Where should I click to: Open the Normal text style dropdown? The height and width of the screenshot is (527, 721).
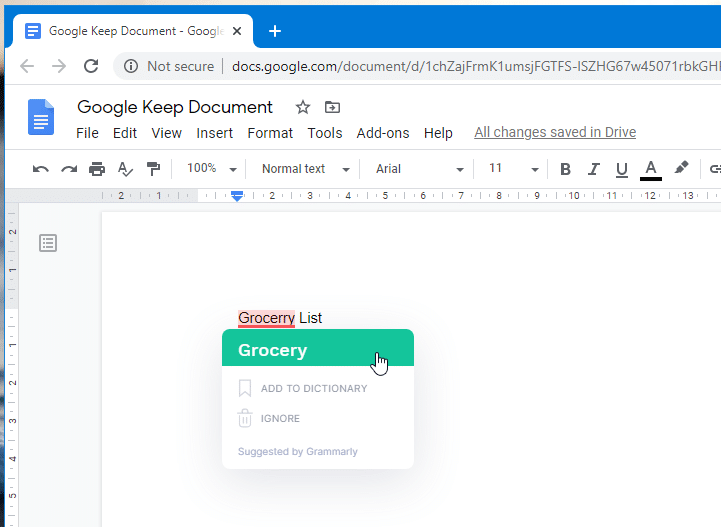(305, 169)
